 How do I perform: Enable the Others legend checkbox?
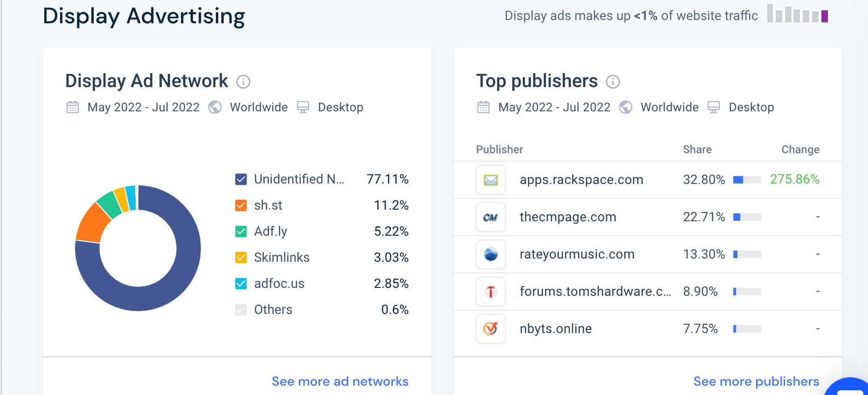pos(241,309)
